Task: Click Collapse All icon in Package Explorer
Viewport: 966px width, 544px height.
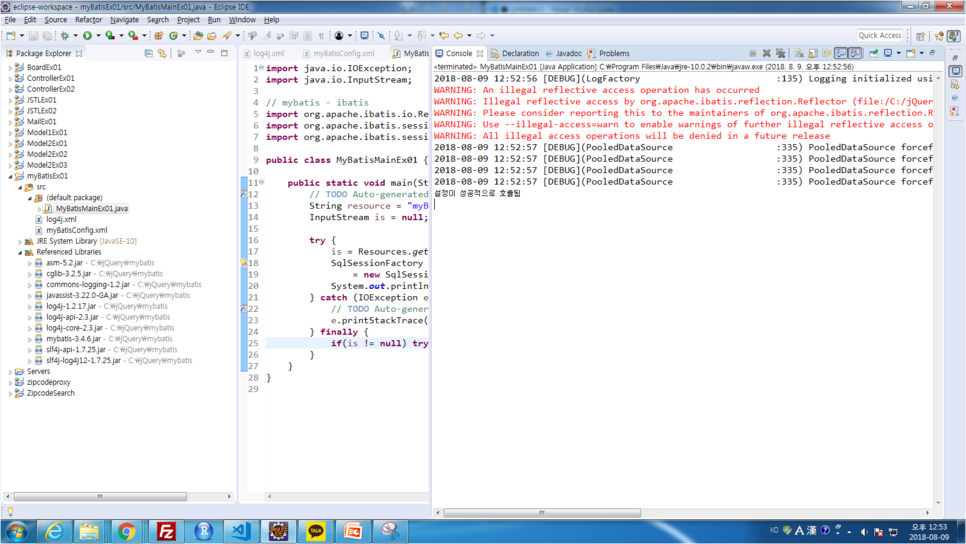Action: (x=148, y=54)
